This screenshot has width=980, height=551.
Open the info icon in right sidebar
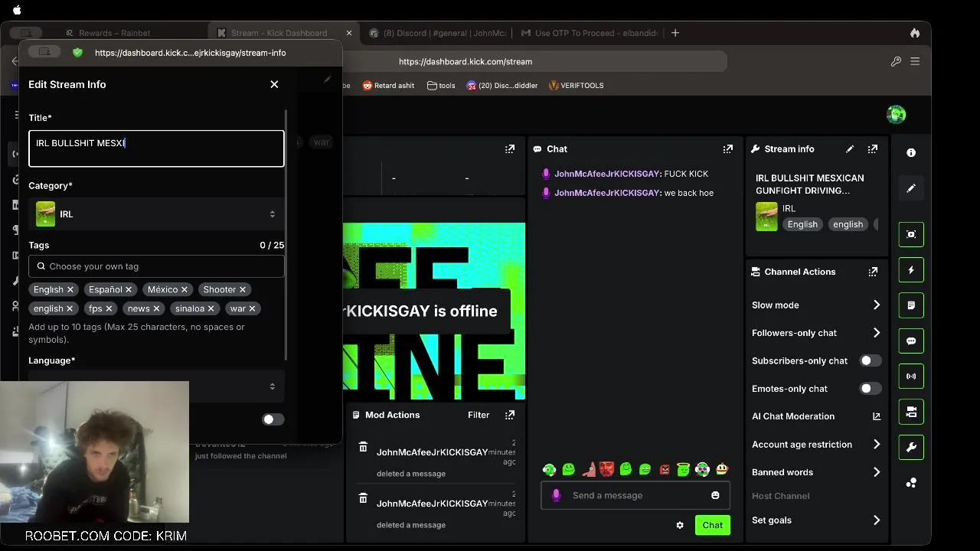911,153
